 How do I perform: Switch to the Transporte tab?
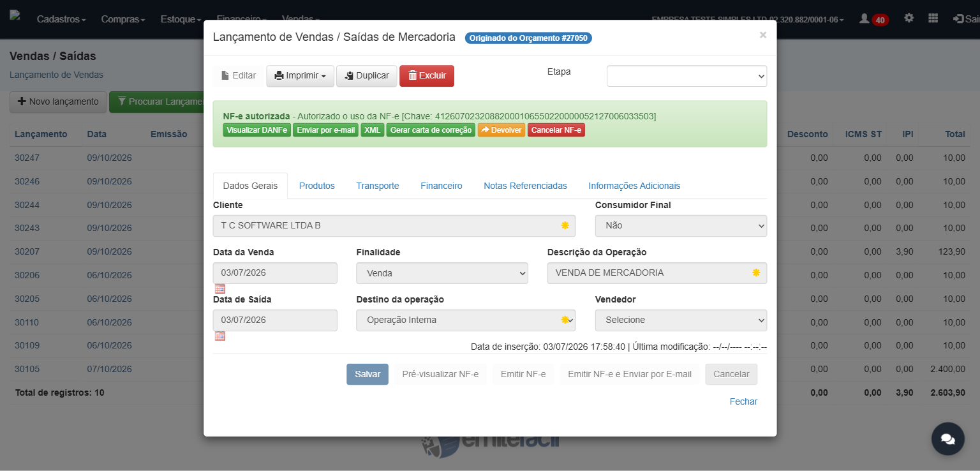[x=378, y=186]
